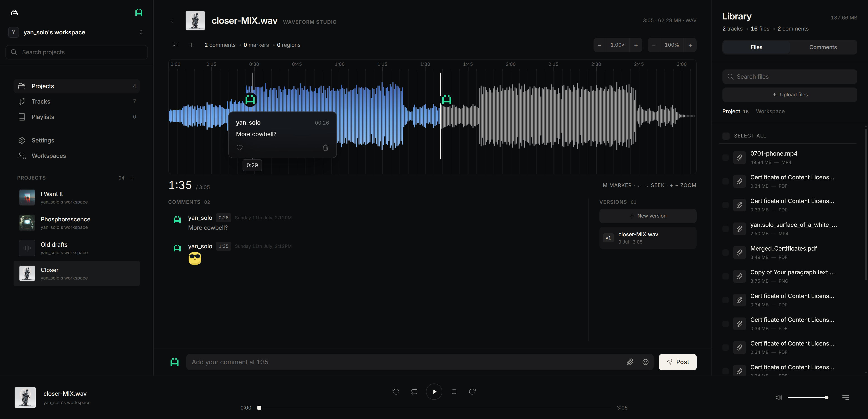The image size is (868, 419).
Task: Focus the Search files field
Action: [790, 77]
